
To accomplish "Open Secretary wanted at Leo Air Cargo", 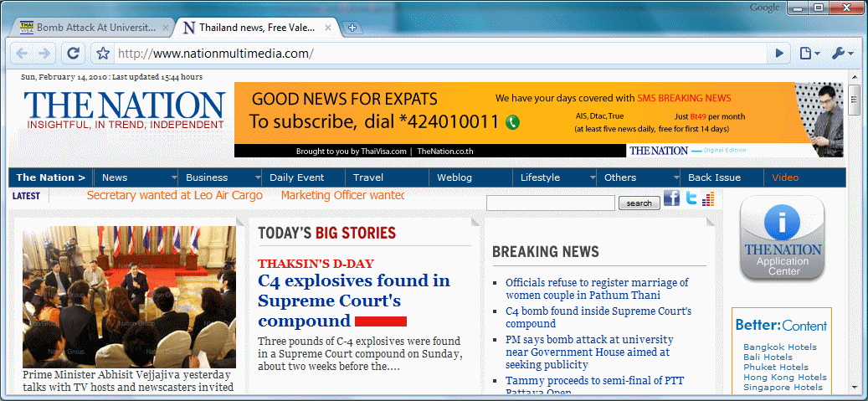I will point(175,196).
